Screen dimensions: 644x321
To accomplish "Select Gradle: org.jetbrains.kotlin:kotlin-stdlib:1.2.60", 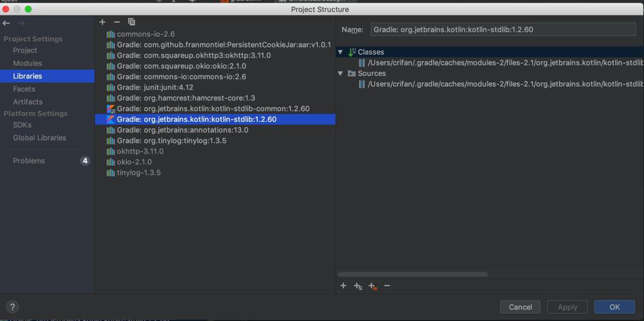I will coord(215,119).
